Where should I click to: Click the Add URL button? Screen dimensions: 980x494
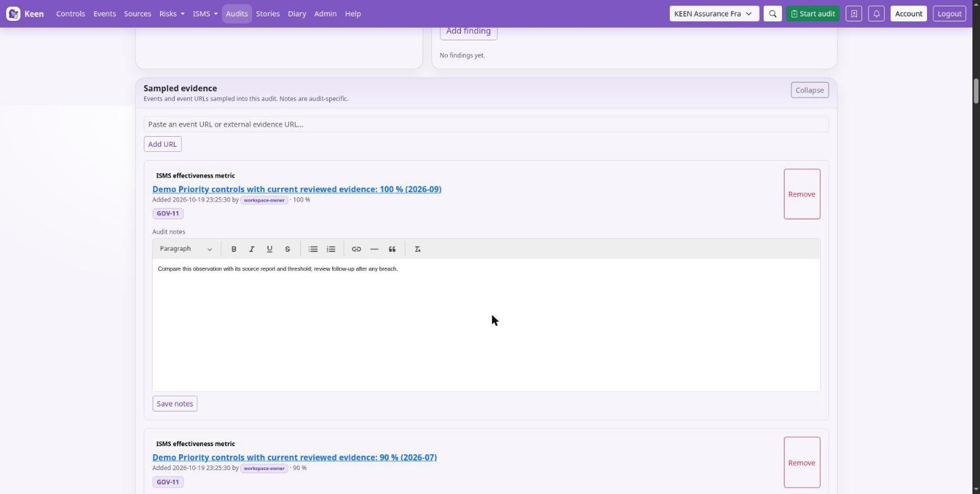click(x=163, y=144)
